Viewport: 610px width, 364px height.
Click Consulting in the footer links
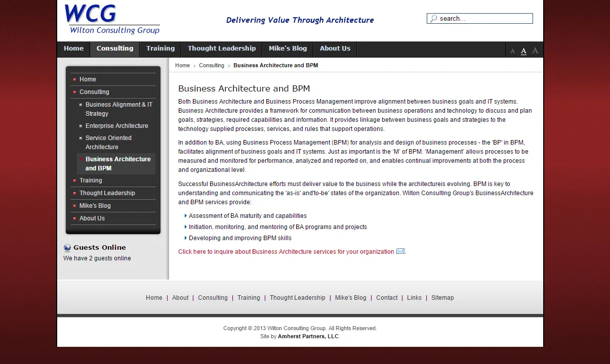pos(213,298)
